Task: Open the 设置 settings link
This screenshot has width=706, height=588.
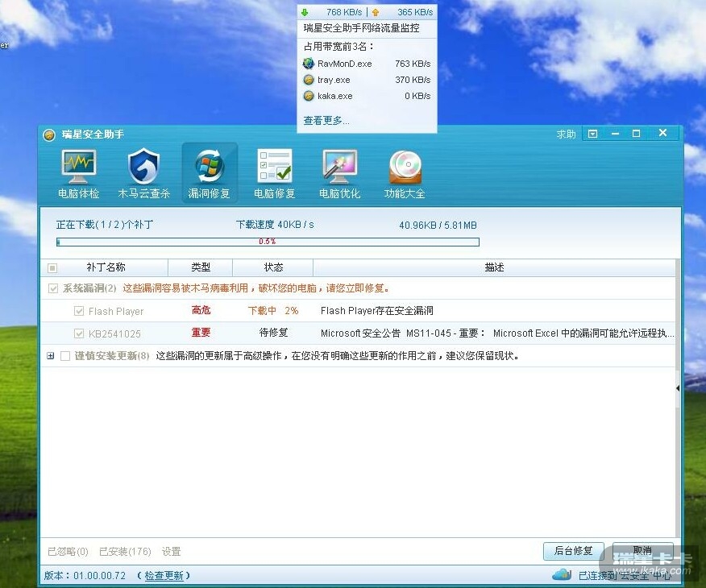Action: (171, 551)
